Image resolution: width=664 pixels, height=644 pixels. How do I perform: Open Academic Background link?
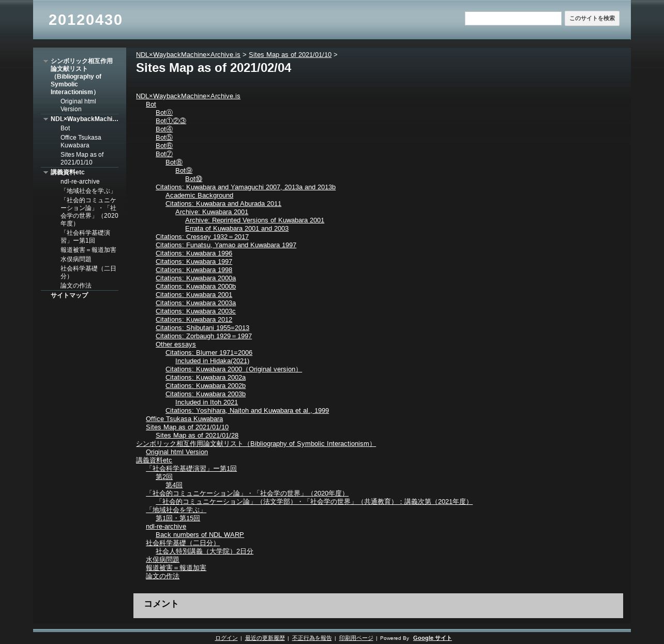click(199, 195)
